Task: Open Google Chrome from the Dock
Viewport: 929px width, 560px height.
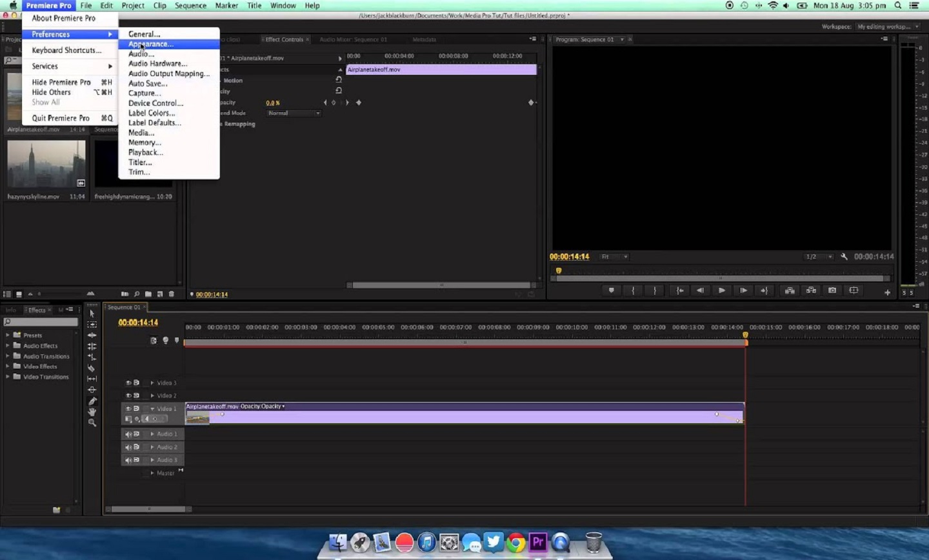Action: (515, 543)
